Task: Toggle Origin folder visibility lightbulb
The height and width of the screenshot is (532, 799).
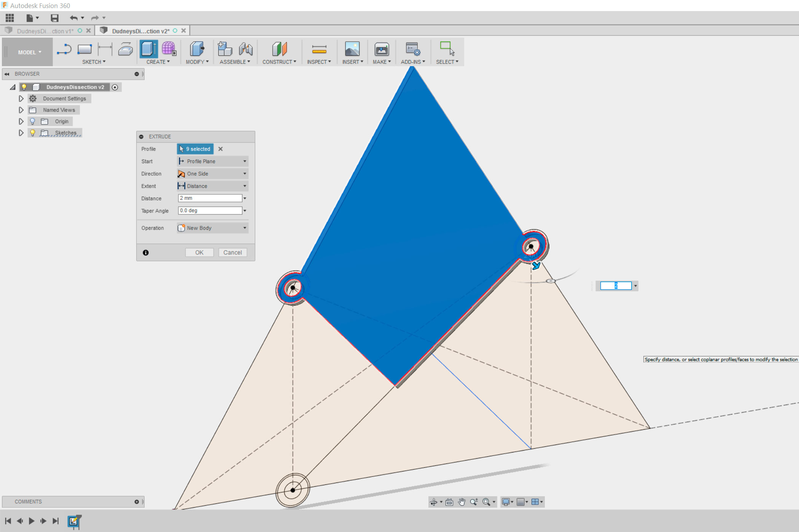Action: coord(33,121)
